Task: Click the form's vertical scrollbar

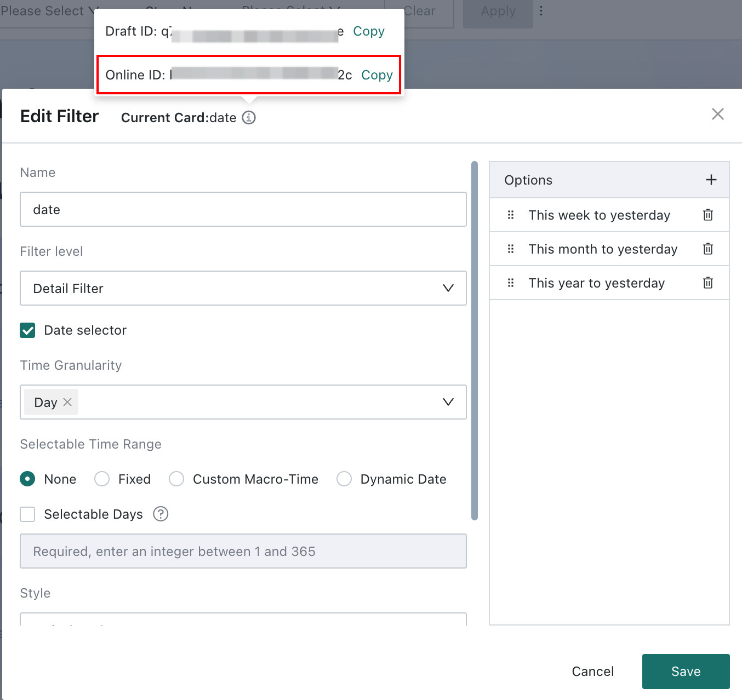Action: coord(475,340)
